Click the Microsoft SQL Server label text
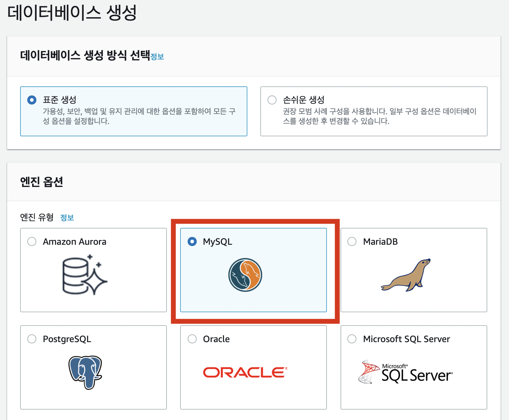Screen dimensions: 509x420 [406, 339]
